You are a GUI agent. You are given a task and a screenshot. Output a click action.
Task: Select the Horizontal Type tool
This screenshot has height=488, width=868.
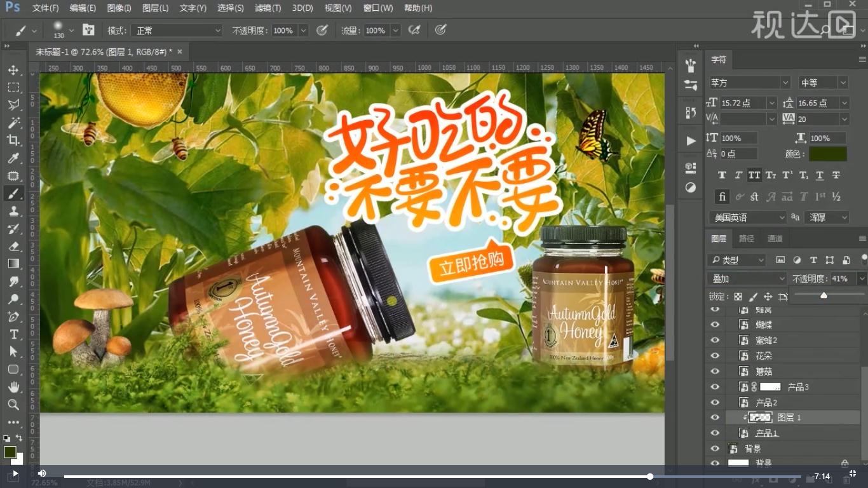click(x=14, y=334)
